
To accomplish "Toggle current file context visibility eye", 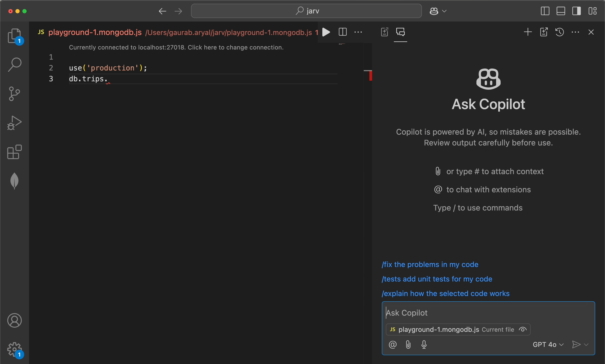I will (x=523, y=329).
